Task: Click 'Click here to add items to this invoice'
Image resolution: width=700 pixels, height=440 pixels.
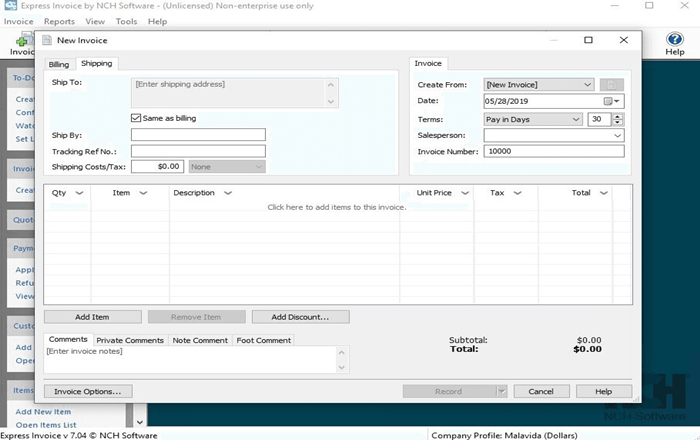Action: pyautogui.click(x=337, y=207)
